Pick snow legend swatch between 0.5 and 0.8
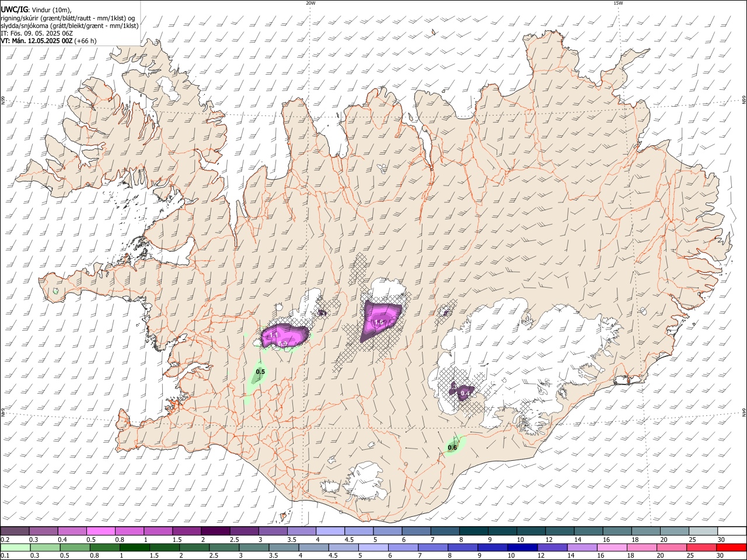747x560 pixels. [x=100, y=531]
